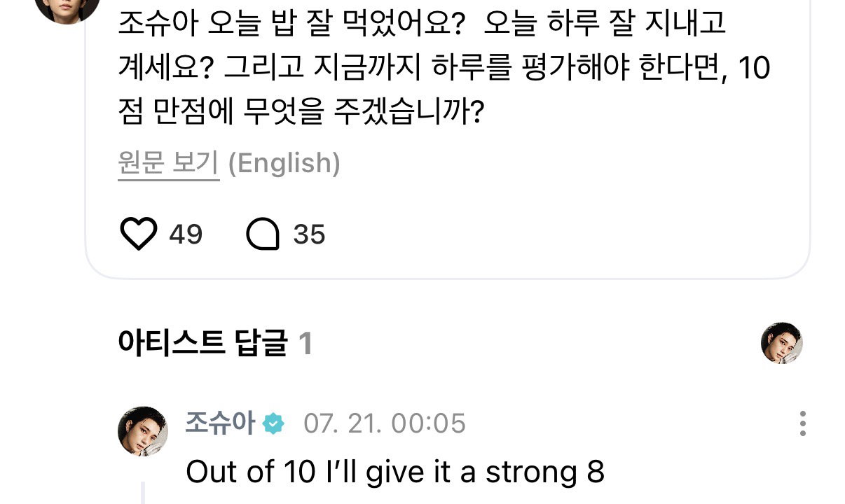Select the 아티스트 답글 section heading
845x504 pixels.
[203, 344]
